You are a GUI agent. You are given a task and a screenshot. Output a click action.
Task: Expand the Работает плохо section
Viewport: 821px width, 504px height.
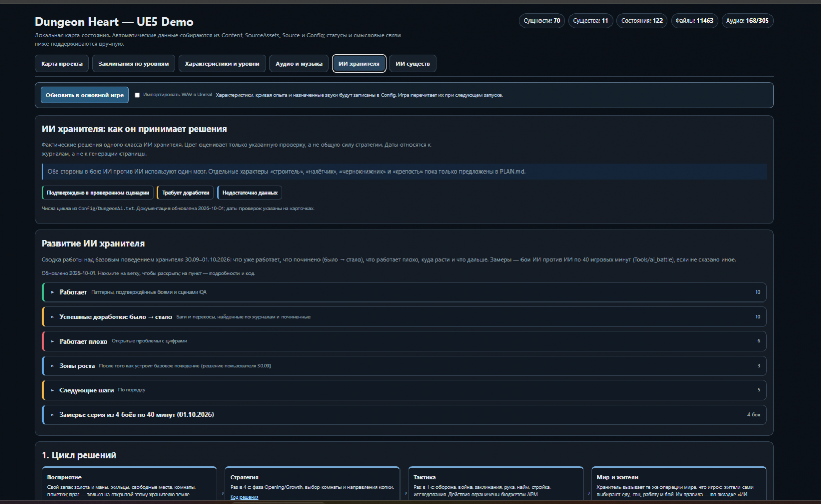tap(404, 341)
